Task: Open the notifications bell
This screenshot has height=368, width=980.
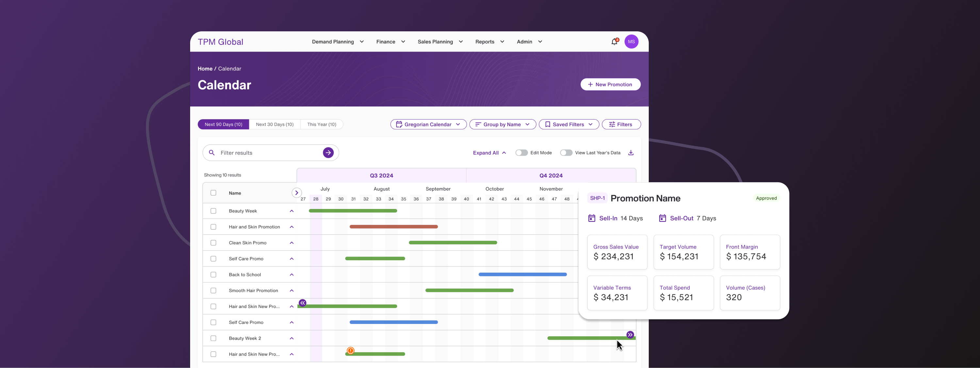Action: click(x=614, y=42)
